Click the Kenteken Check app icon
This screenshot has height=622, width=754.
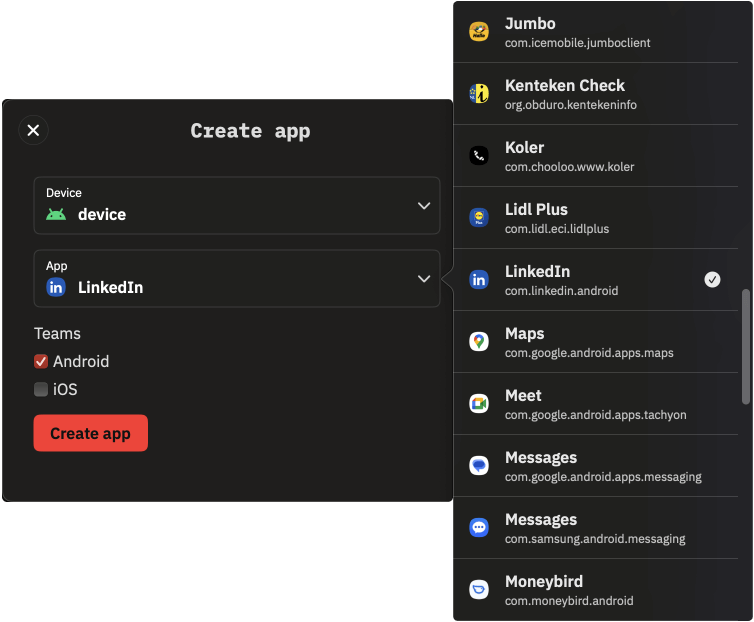pos(478,94)
